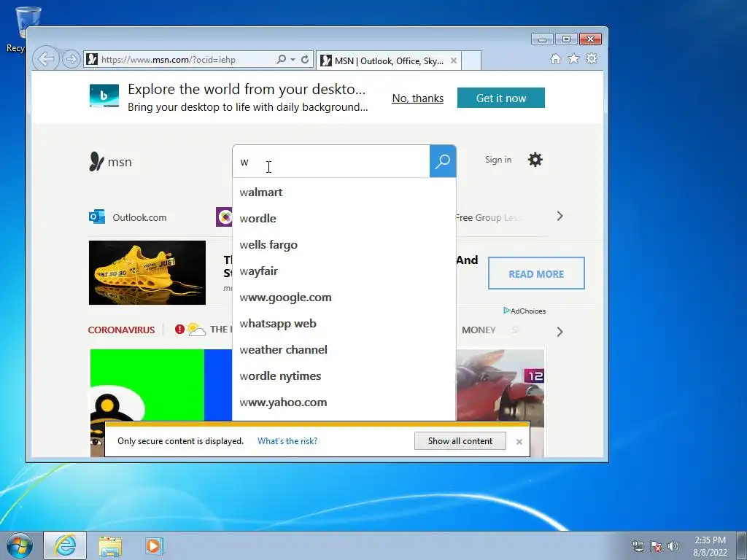Open Windows Explorer from the taskbar
The height and width of the screenshot is (560, 747).
tap(110, 545)
